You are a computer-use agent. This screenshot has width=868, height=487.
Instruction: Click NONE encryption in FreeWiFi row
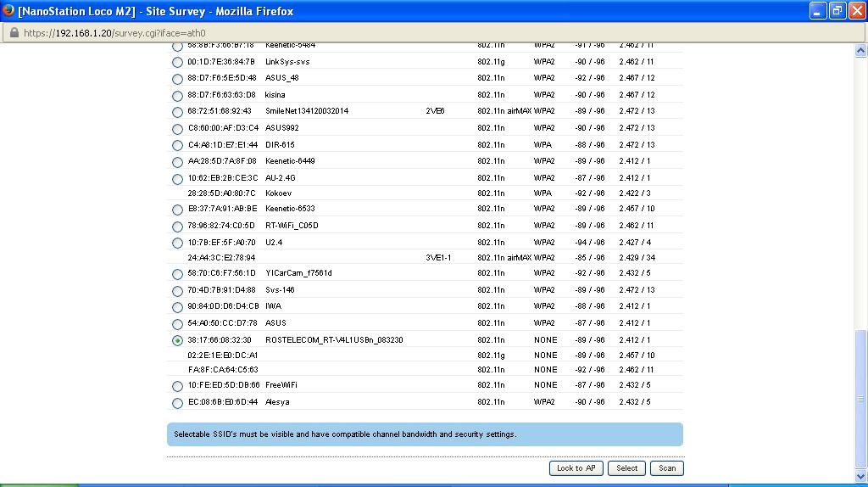tap(545, 385)
